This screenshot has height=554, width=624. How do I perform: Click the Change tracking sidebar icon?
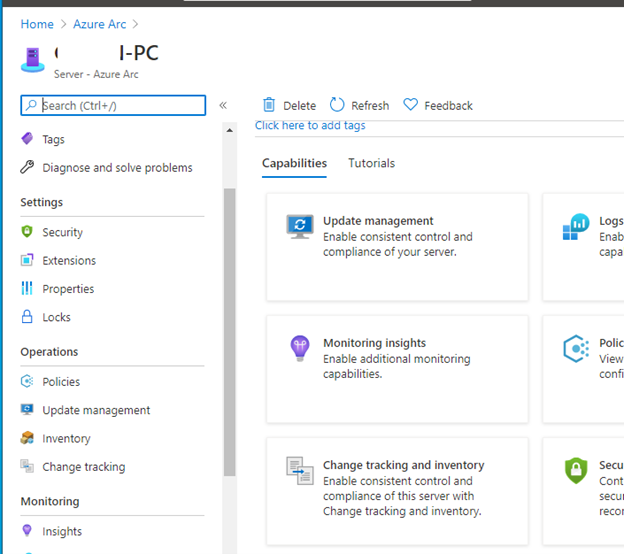tap(27, 467)
